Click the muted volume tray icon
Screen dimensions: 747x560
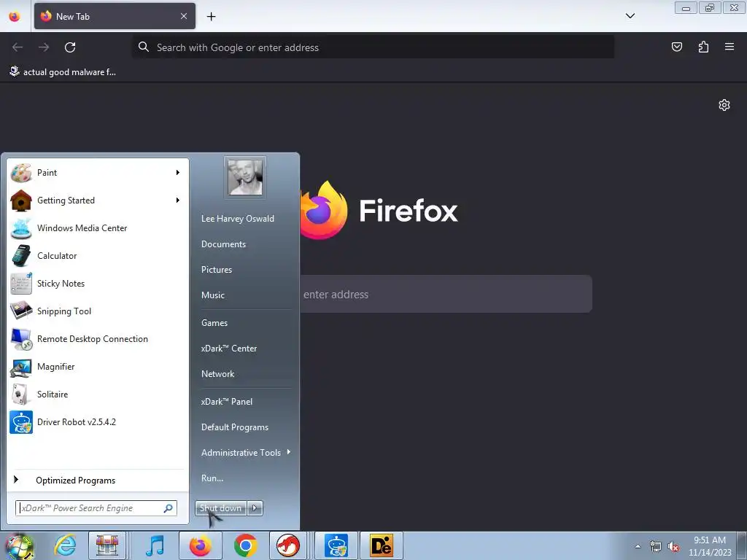[x=673, y=547]
